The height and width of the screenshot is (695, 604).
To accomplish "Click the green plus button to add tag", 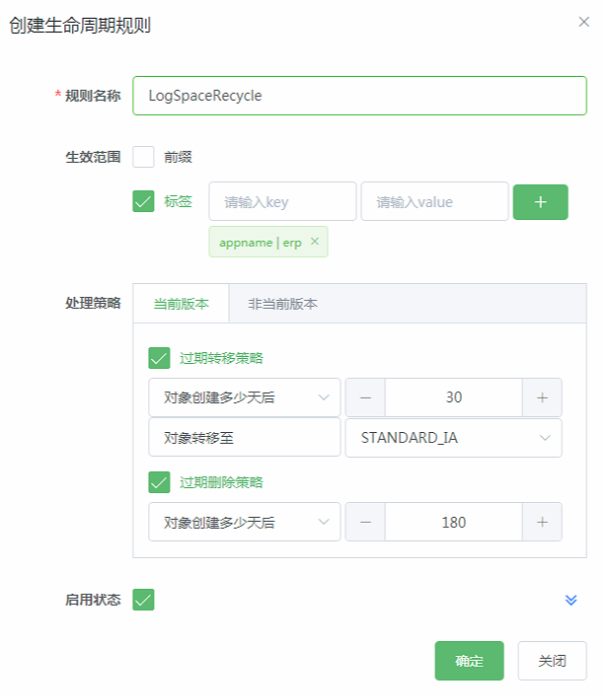I will point(540,202).
